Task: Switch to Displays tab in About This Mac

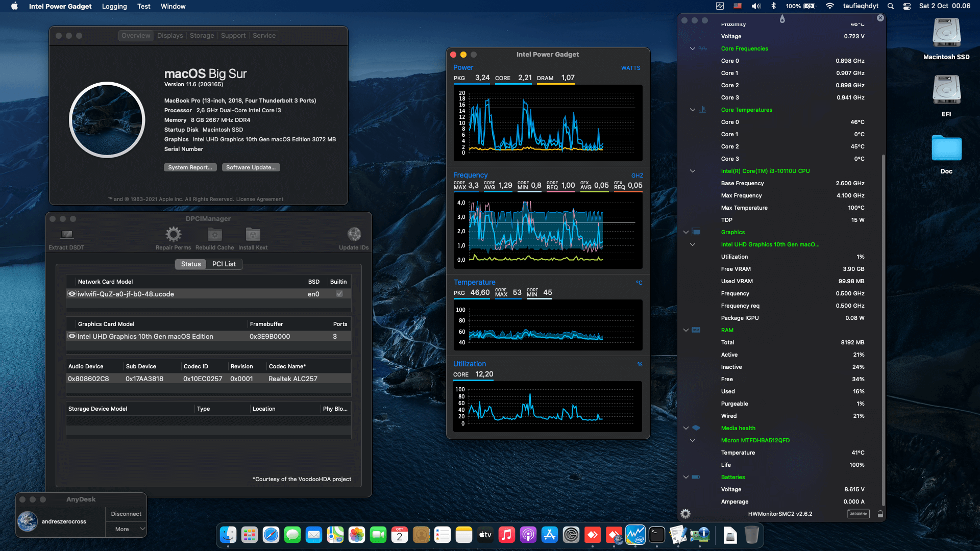Action: 170,36
